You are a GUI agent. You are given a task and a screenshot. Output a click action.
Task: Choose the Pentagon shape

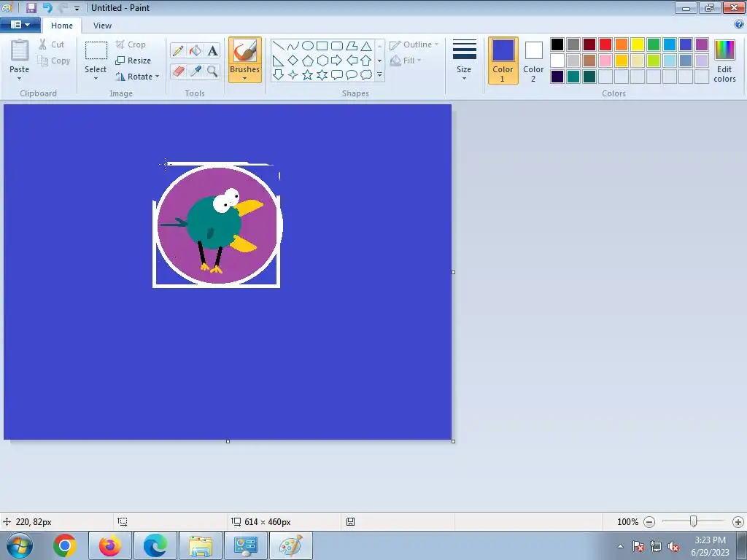(308, 61)
